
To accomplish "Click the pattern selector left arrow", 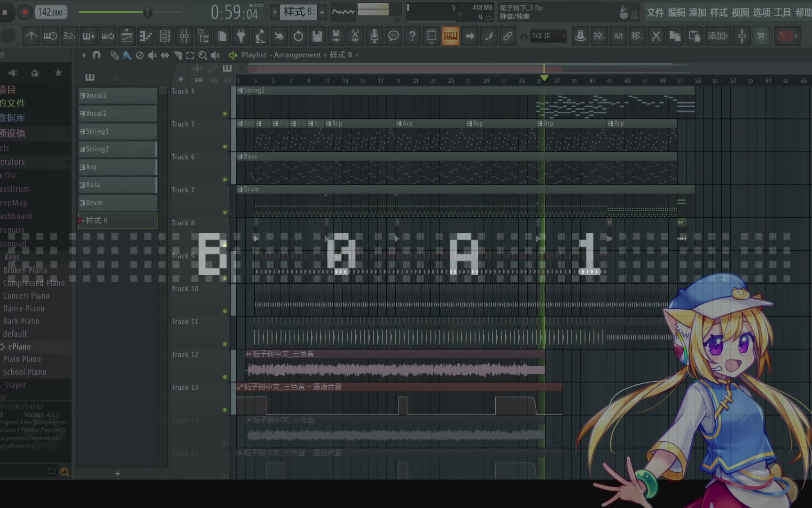I will point(275,12).
